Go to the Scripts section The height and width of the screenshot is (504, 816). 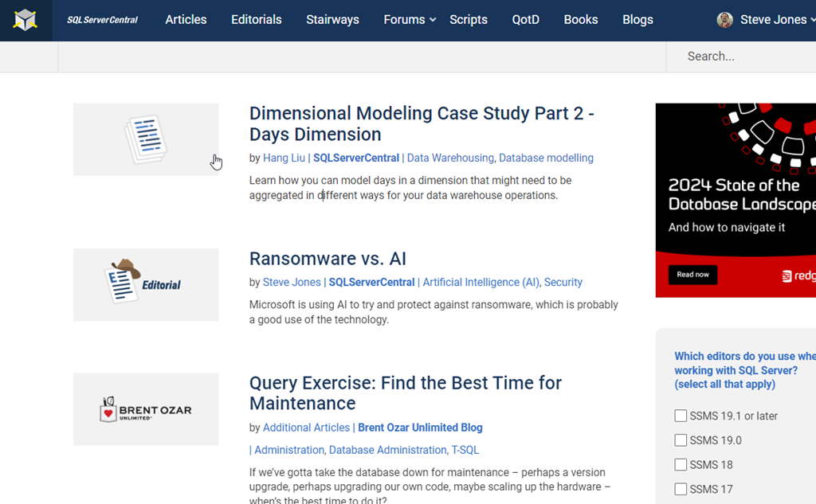(468, 20)
